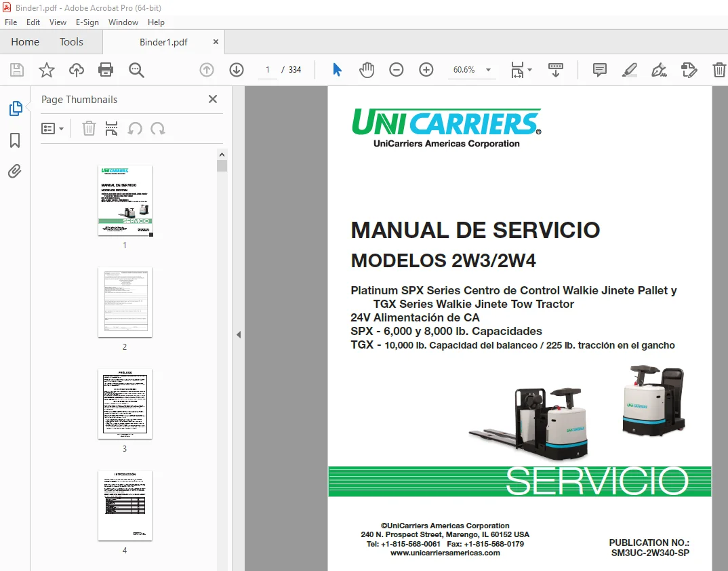This screenshot has height=571, width=728.
Task: Open the E-Sign menu
Action: point(87,22)
